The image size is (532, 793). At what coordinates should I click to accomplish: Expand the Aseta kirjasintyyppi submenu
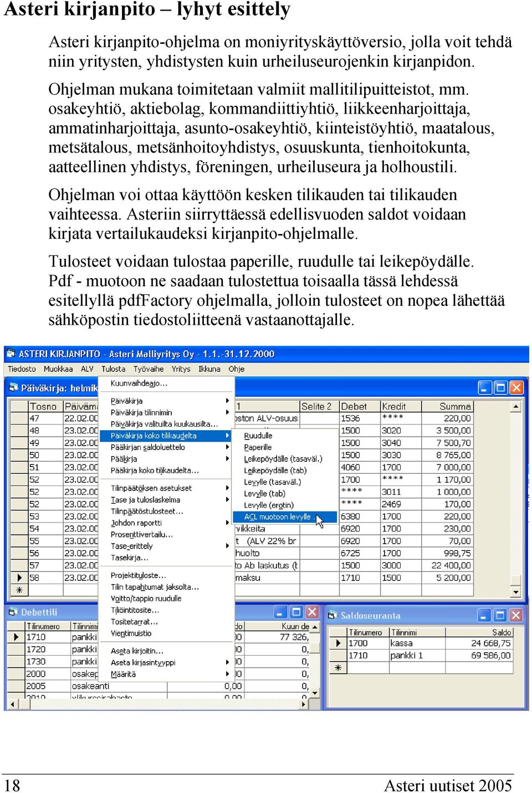(x=166, y=663)
